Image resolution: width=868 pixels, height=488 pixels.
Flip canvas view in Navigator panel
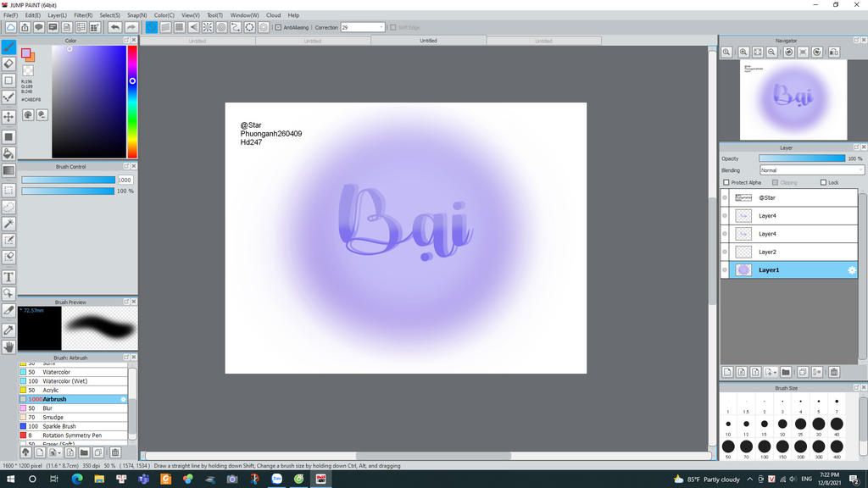pos(833,52)
